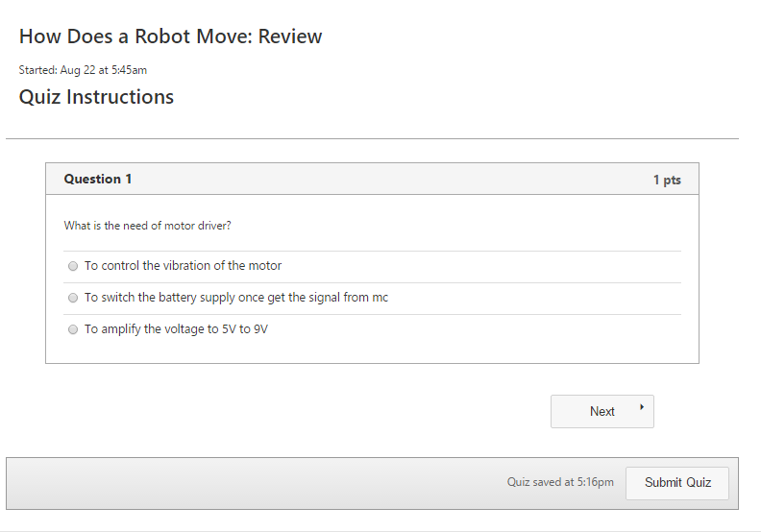Viewport: 761px width, 532px height.
Task: Click blank area of Question 1 header bar
Action: coord(388,179)
